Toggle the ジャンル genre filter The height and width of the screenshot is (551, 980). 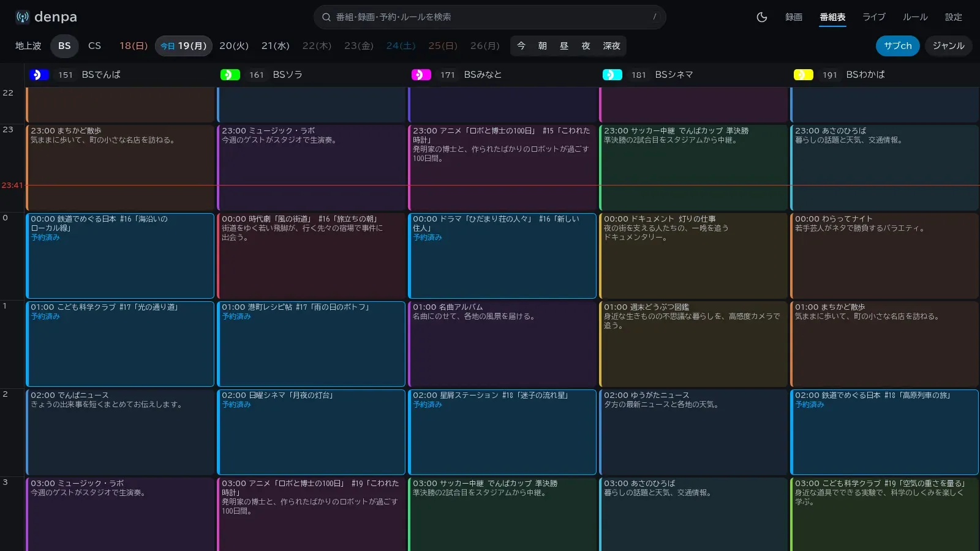[x=949, y=46]
